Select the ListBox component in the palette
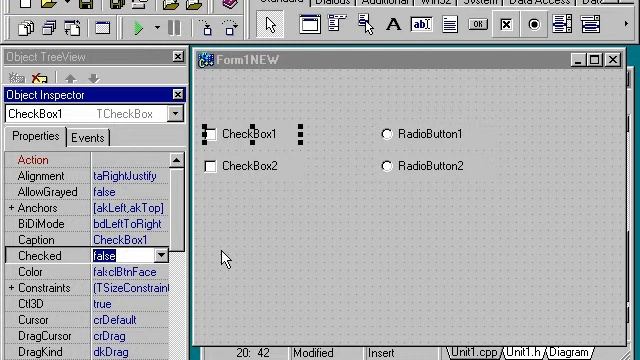Screen dimensions: 640x360 (562, 24)
